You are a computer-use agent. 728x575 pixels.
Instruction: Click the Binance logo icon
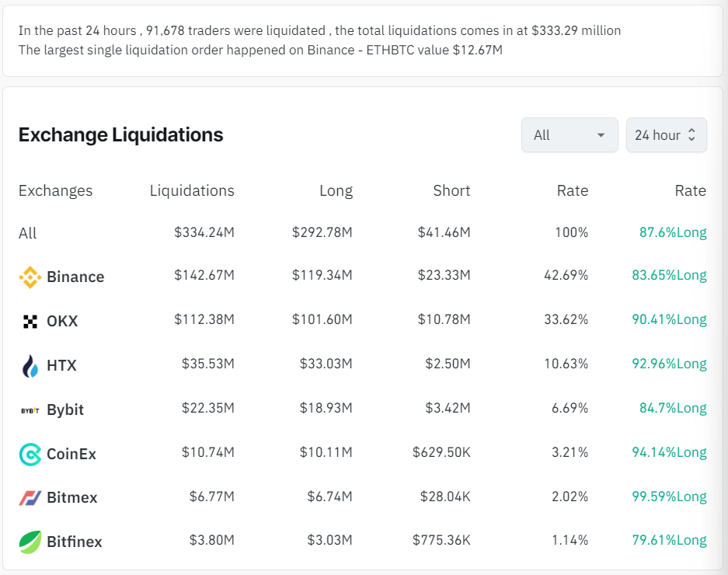[x=30, y=277]
